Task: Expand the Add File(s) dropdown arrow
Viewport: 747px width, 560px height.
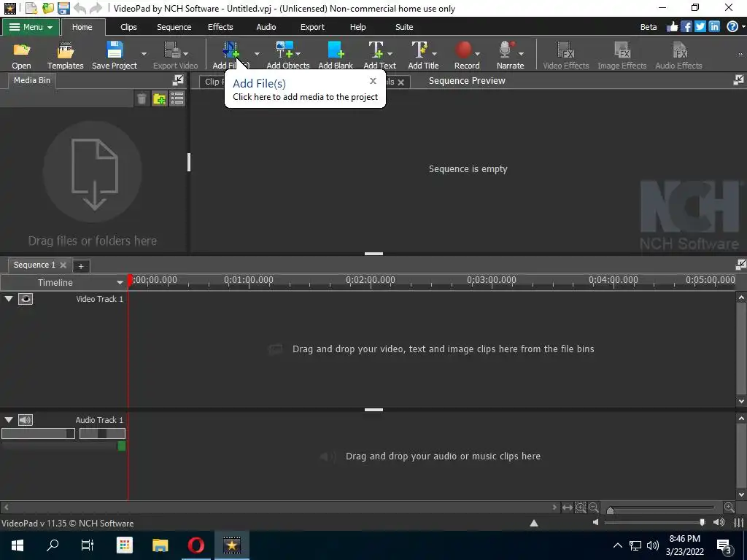Action: click(x=257, y=54)
